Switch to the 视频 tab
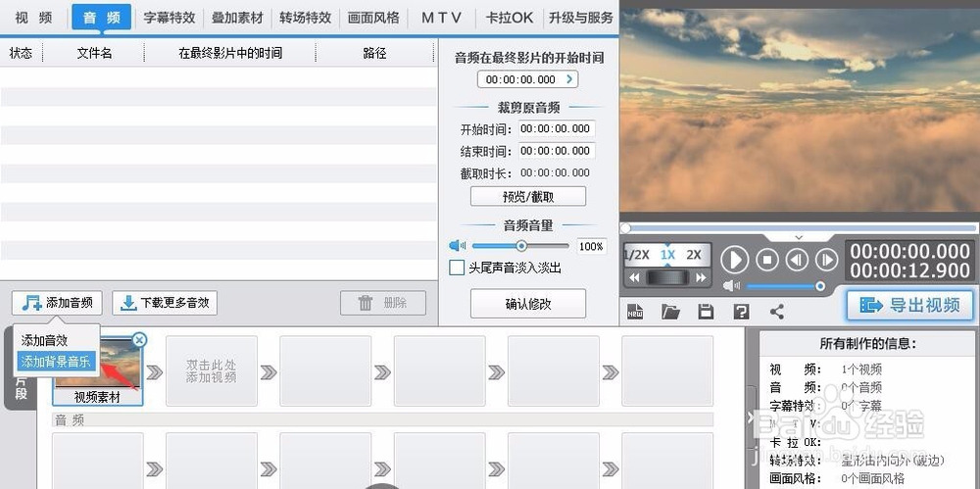This screenshot has width=980, height=489. (x=33, y=18)
